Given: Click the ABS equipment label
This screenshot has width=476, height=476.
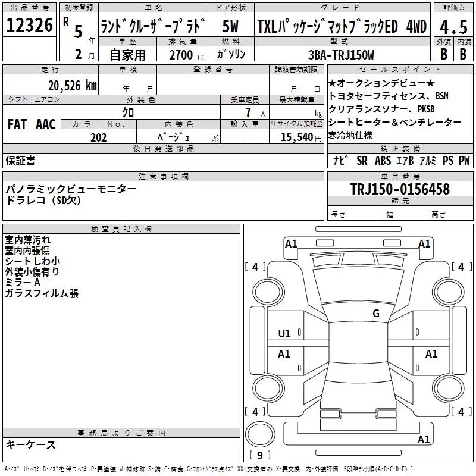Looking at the screenshot, I should [x=384, y=161].
